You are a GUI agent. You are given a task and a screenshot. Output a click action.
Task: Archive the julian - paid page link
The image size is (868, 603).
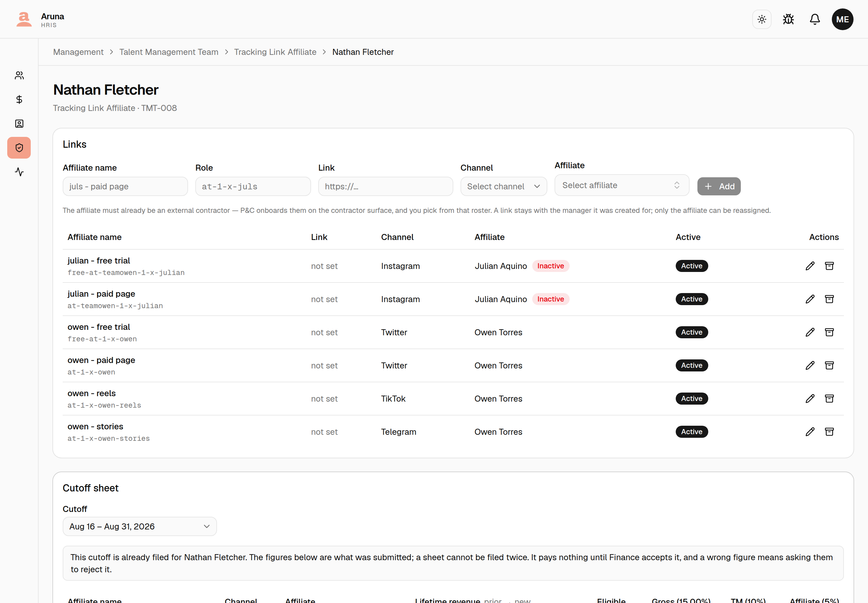829,299
